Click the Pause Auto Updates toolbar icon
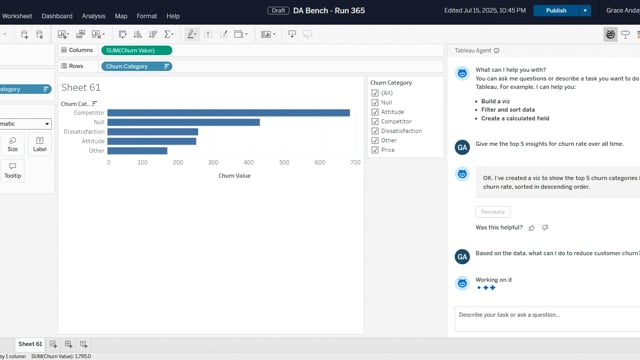The width and height of the screenshot is (640, 360). tap(40, 34)
